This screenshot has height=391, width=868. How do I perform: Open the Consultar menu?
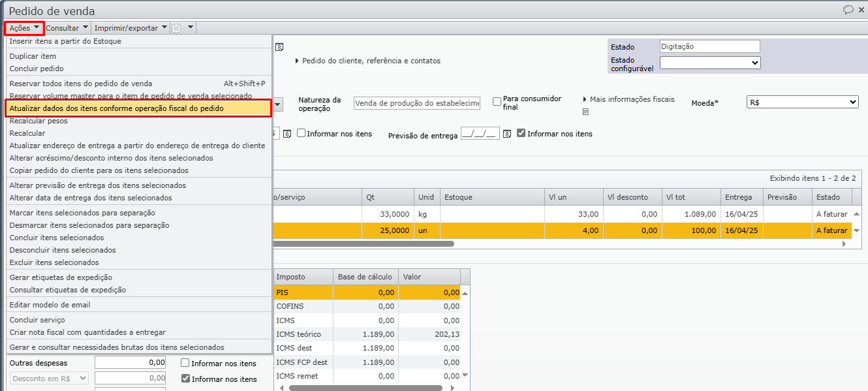(67, 28)
